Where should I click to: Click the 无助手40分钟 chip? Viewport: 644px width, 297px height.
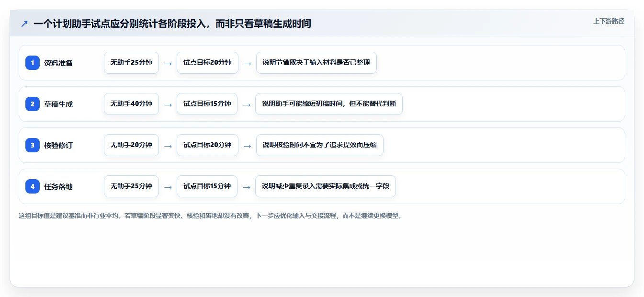tap(131, 104)
